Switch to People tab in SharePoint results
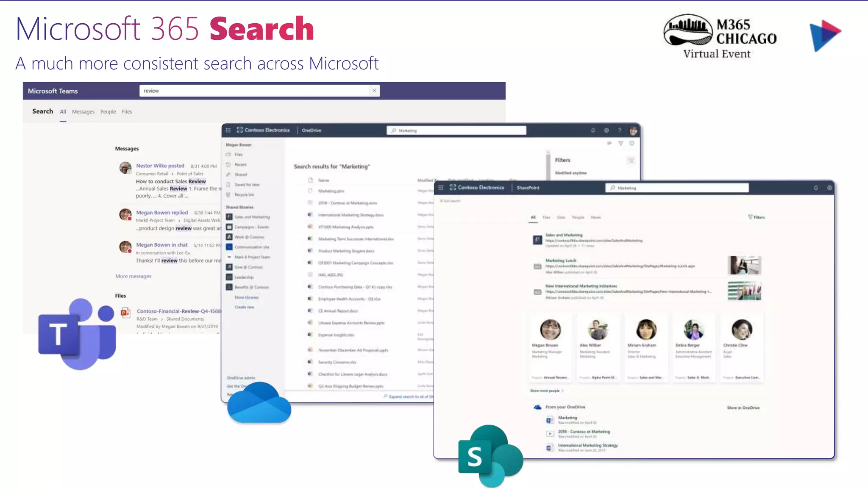Viewport: 868px width, 488px height. pyautogui.click(x=578, y=217)
